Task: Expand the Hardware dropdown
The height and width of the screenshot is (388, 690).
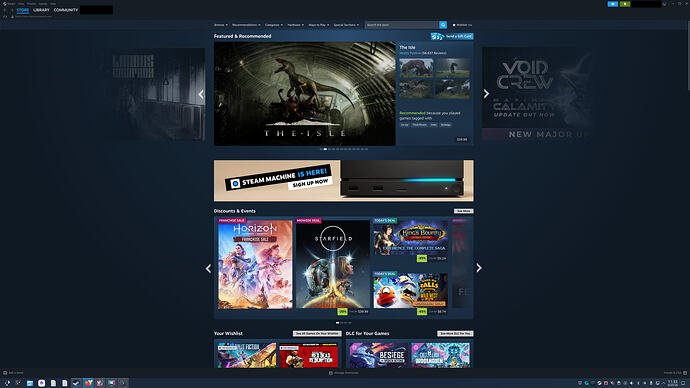Action: point(295,25)
